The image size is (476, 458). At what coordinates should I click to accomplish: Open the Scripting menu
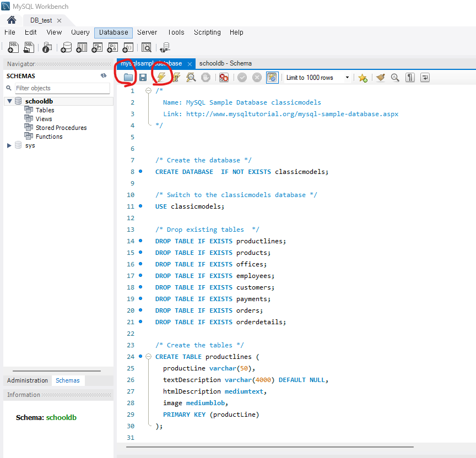click(x=207, y=32)
